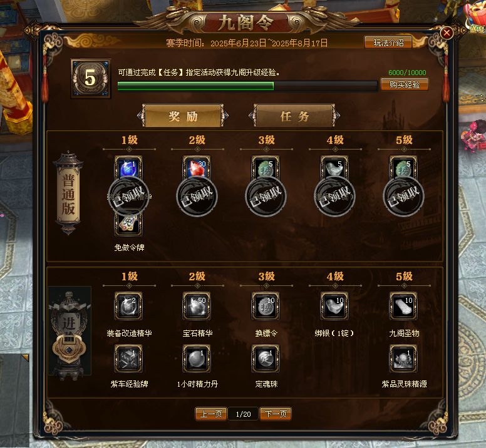
Task: Click the 购买经验 buy experience button
Action: pyautogui.click(x=405, y=84)
